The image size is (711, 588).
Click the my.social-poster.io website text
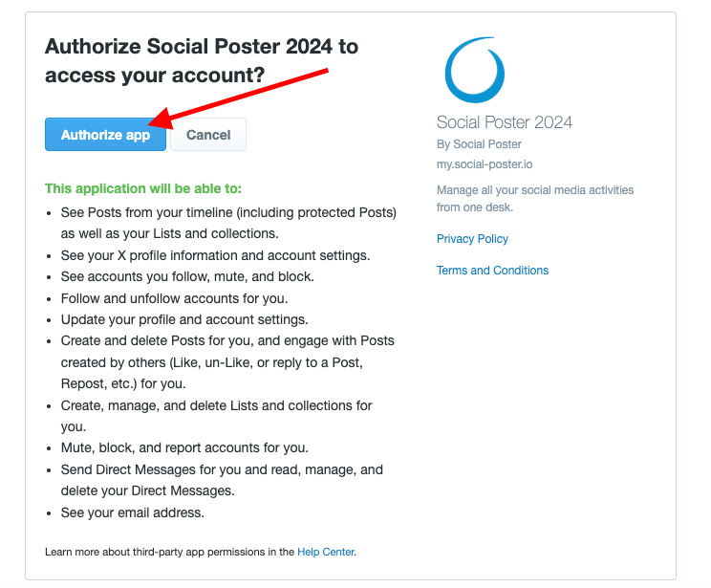click(485, 164)
